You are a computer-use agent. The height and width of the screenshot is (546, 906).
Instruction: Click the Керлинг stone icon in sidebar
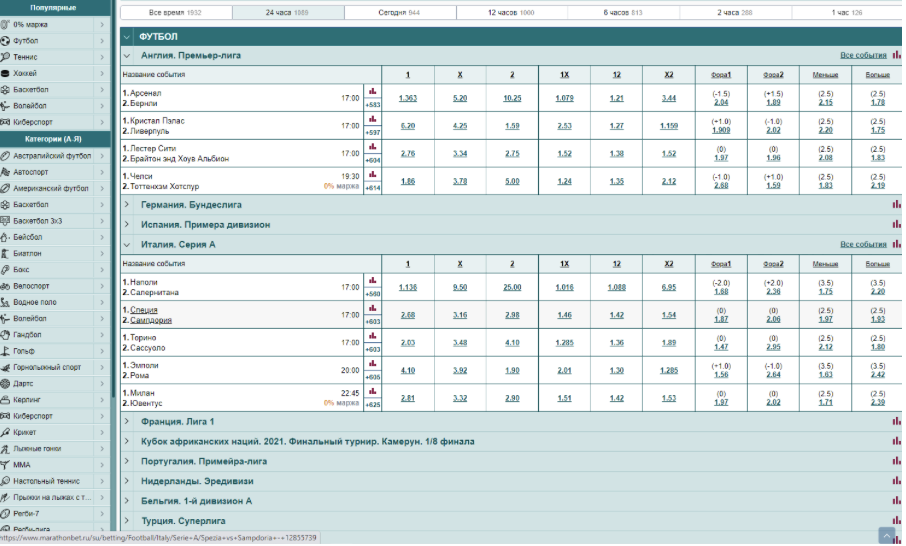coord(5,400)
